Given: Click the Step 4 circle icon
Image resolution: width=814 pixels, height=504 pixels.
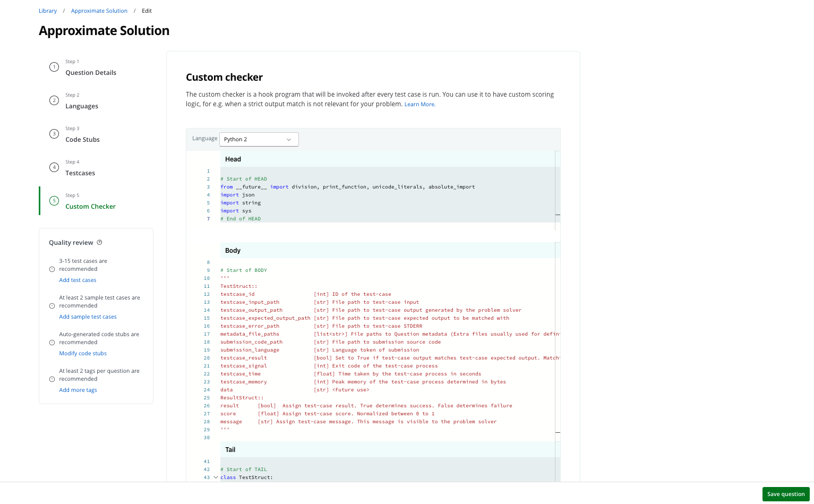Looking at the screenshot, I should [x=54, y=167].
